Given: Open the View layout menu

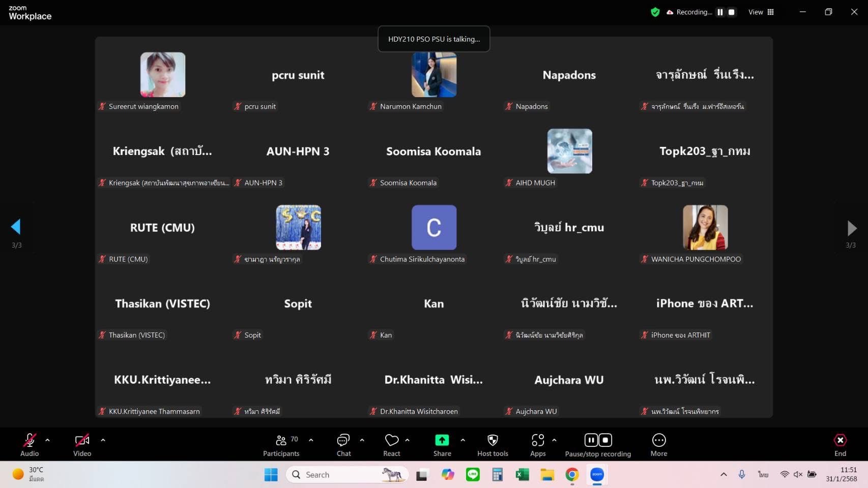Looking at the screenshot, I should [761, 12].
